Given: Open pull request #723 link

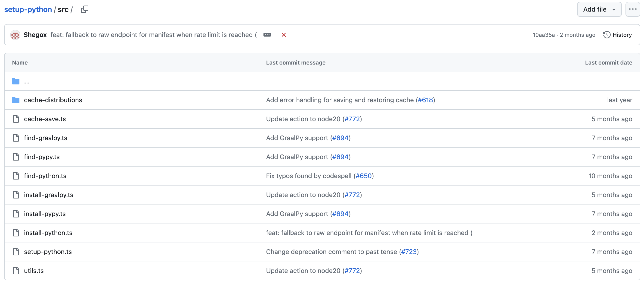Looking at the screenshot, I should (409, 251).
